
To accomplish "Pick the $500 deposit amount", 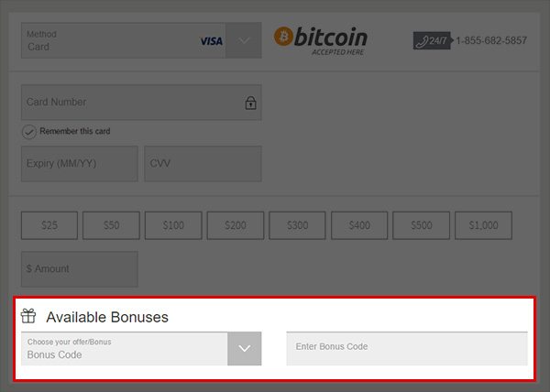I will (422, 225).
